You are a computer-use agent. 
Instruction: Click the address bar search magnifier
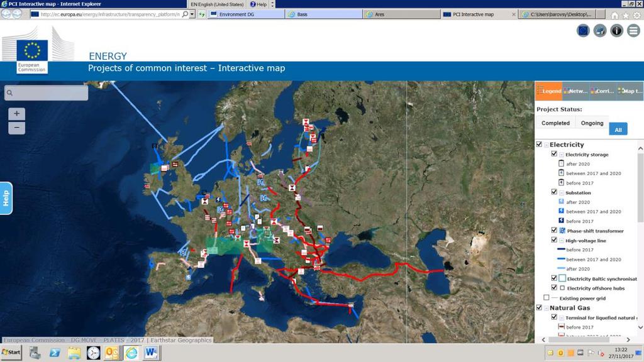(186, 14)
